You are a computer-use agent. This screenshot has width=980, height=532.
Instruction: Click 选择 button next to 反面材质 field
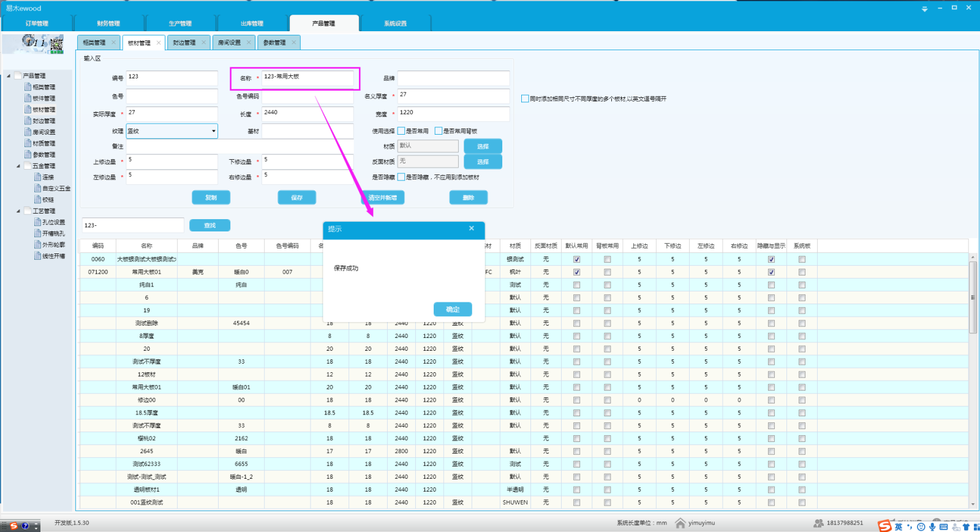(x=483, y=162)
